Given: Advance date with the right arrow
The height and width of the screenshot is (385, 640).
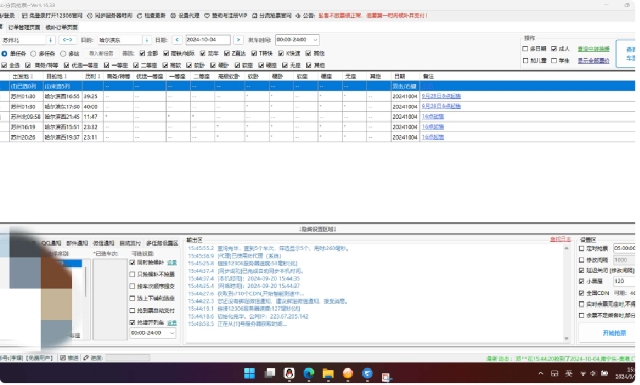Looking at the screenshot, I should coord(238,40).
